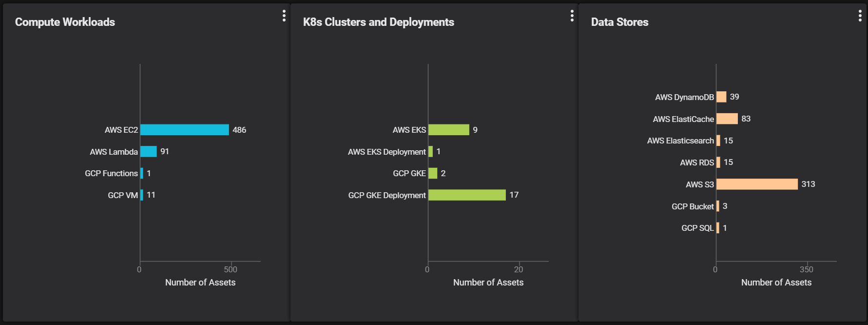Click the GCP GKE Deployment bar

[x=467, y=195]
